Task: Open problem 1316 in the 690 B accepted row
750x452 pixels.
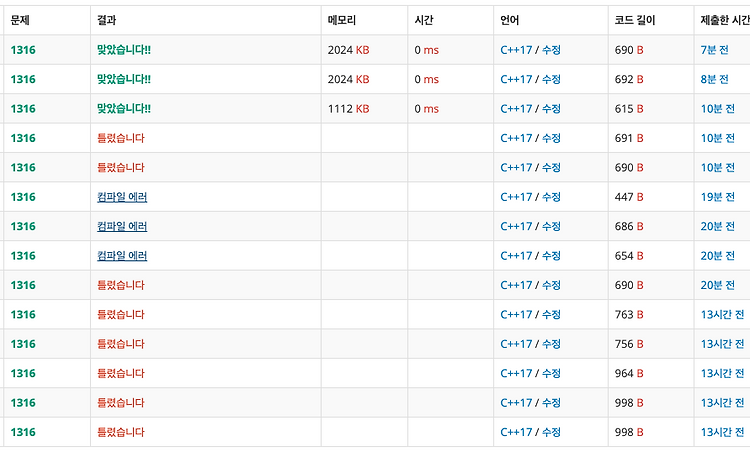Action: 23,50
